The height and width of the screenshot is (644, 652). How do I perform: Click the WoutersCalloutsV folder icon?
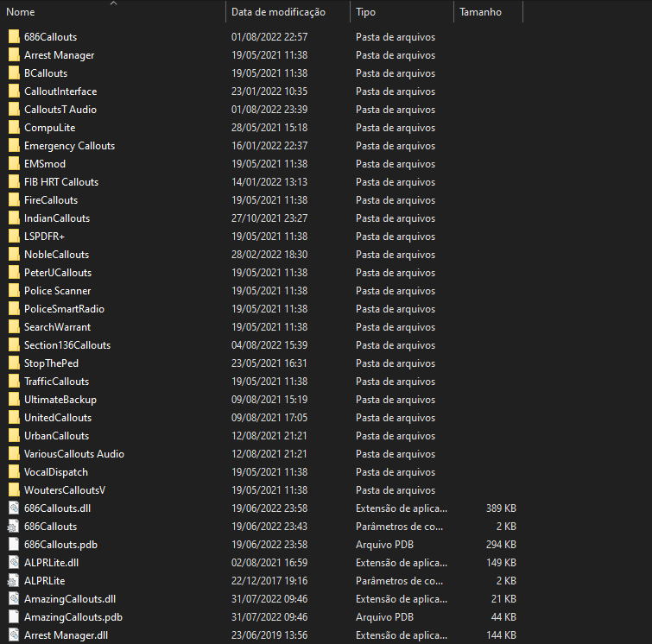[x=14, y=490]
